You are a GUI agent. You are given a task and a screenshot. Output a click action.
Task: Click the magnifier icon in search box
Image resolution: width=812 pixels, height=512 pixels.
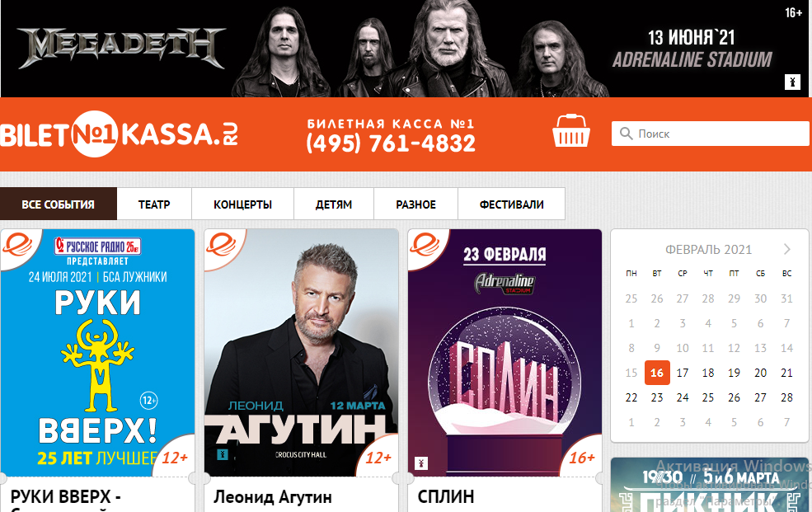(x=626, y=134)
